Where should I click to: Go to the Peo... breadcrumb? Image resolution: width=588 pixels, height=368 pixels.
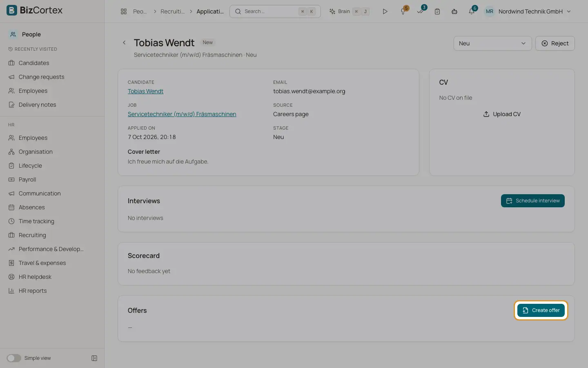click(x=140, y=11)
